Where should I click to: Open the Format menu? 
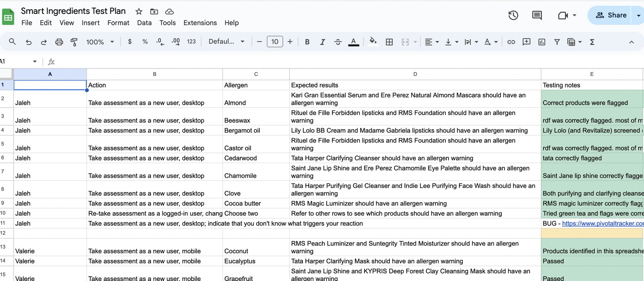click(118, 23)
